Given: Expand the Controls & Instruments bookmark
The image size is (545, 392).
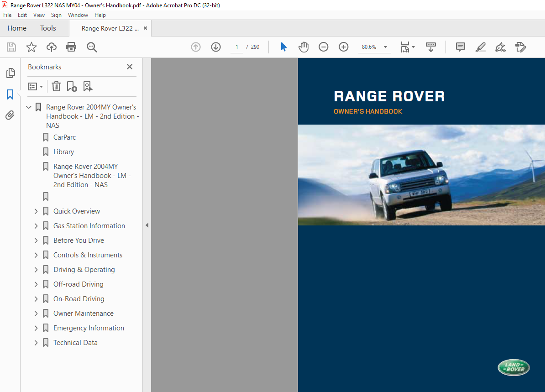Looking at the screenshot, I should point(36,255).
